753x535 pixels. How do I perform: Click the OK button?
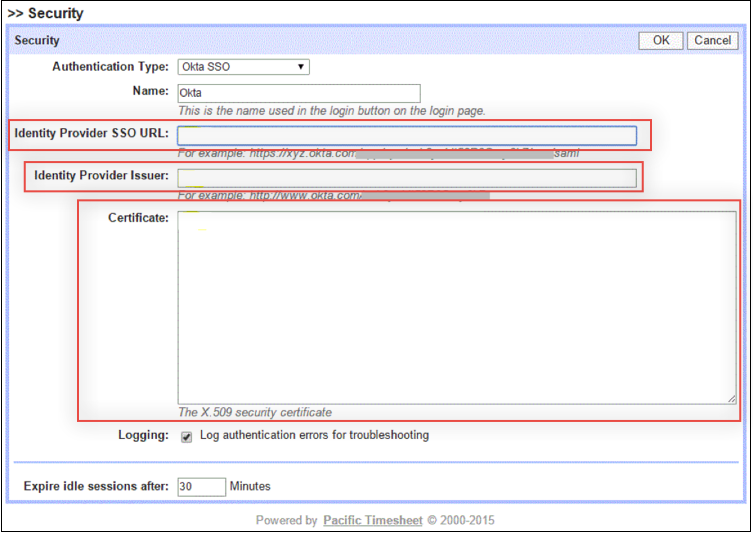coord(660,41)
